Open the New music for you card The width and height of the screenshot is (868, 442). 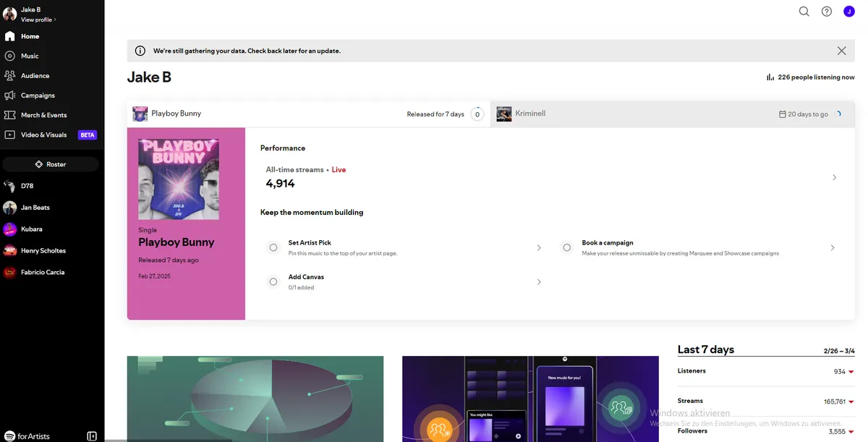530,399
